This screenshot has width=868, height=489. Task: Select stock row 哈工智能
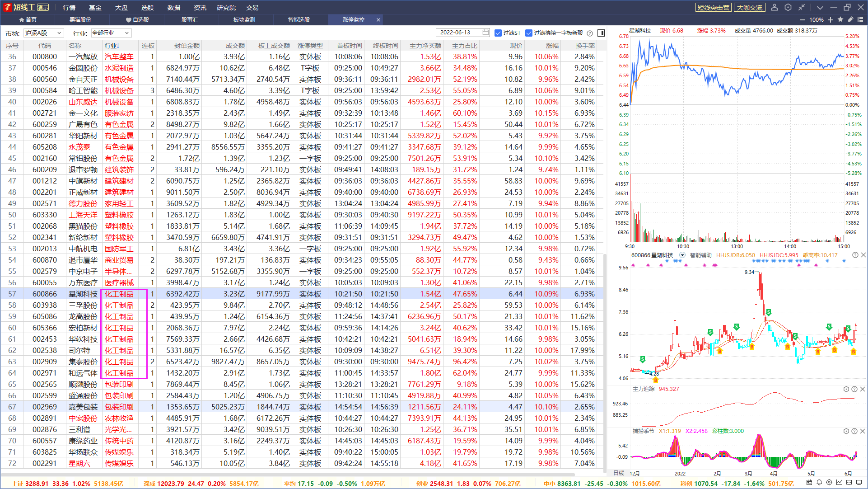[302, 90]
